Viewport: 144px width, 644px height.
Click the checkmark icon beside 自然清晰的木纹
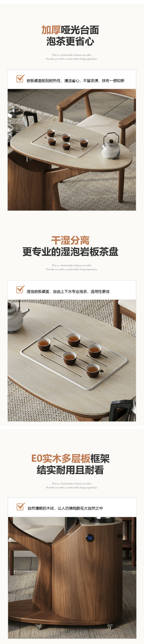coord(21,507)
